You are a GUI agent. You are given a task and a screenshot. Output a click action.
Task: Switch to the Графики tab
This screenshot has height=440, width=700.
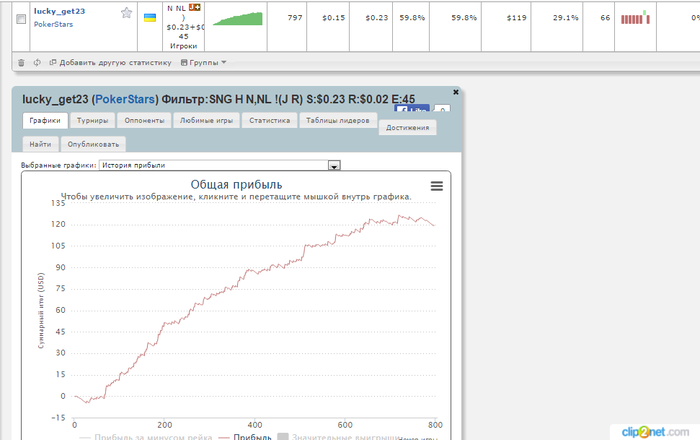tap(45, 120)
